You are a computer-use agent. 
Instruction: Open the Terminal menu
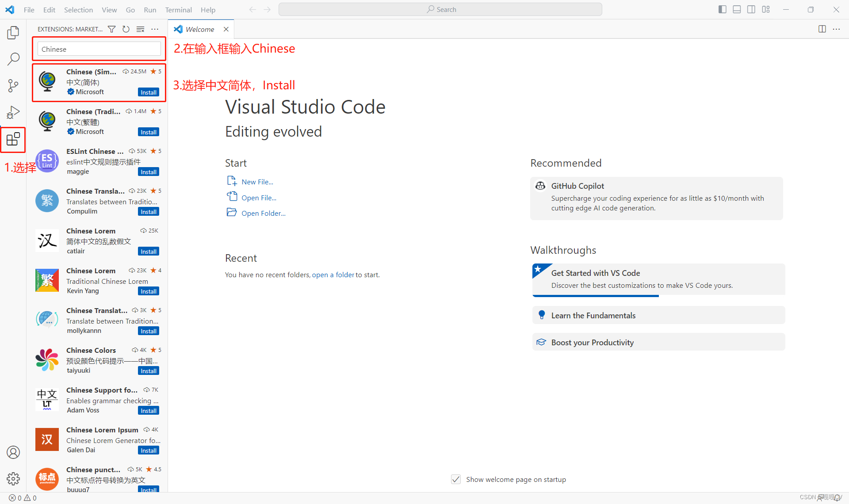[x=178, y=10]
